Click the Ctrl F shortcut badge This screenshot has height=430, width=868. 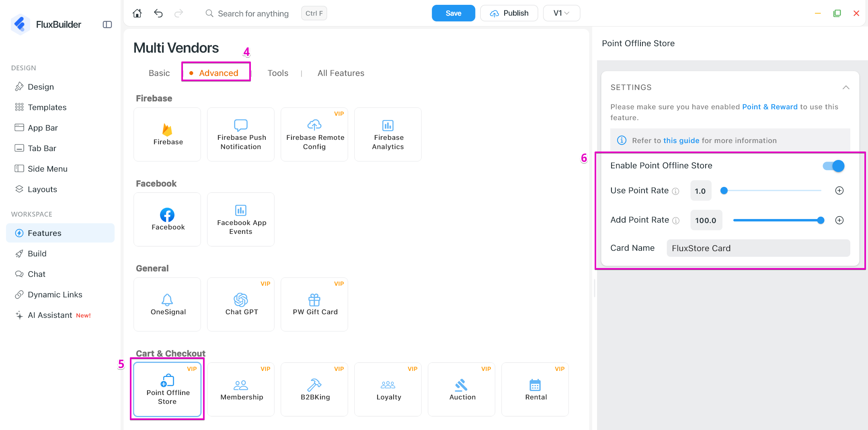[x=314, y=13]
